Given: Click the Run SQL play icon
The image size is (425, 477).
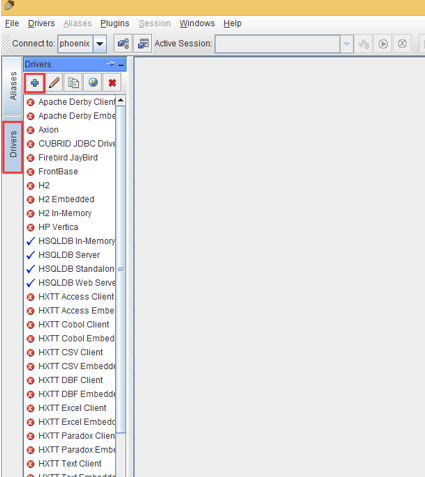Looking at the screenshot, I should 383,44.
